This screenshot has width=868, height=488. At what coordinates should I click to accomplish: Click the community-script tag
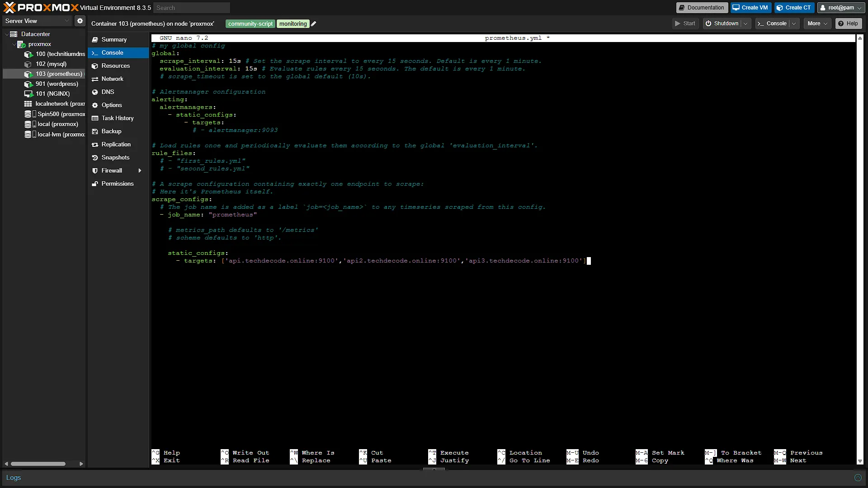coord(250,24)
